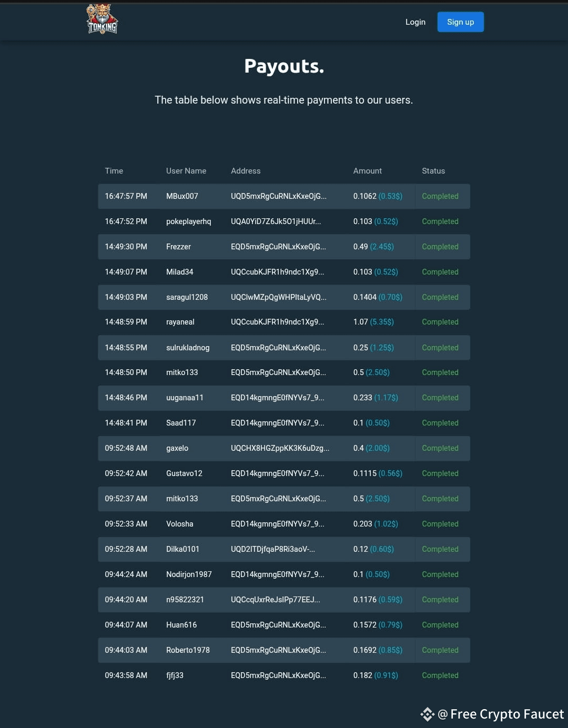Click Completed status for saragul1208
The image size is (568, 728).
point(440,297)
